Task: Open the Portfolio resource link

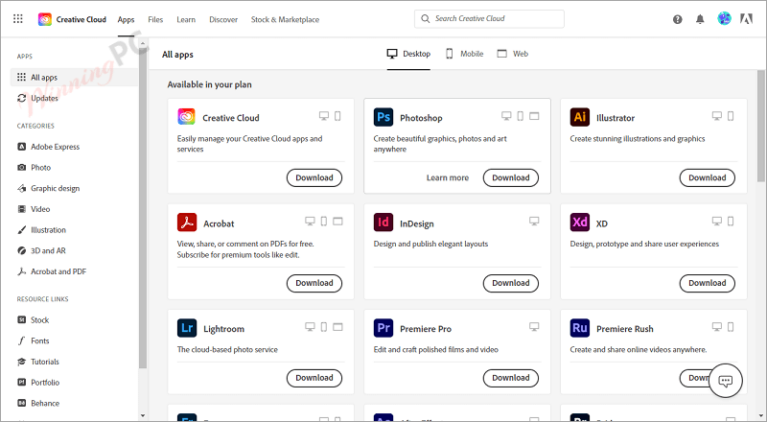Action: (38, 382)
